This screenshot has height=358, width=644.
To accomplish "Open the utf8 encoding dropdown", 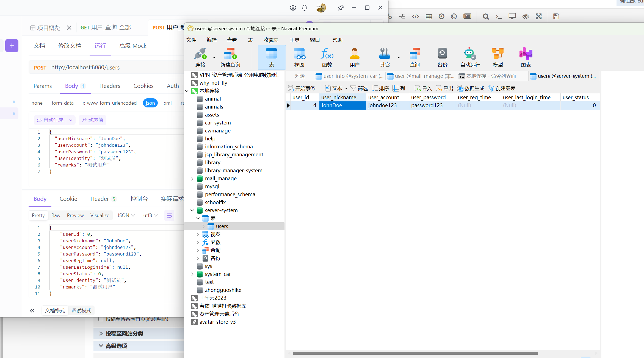I will point(150,215).
